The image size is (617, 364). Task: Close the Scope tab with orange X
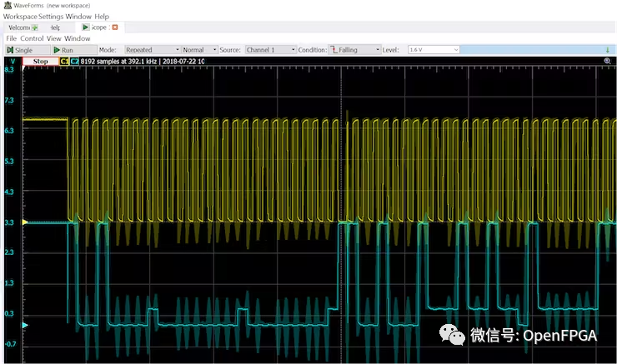115,27
